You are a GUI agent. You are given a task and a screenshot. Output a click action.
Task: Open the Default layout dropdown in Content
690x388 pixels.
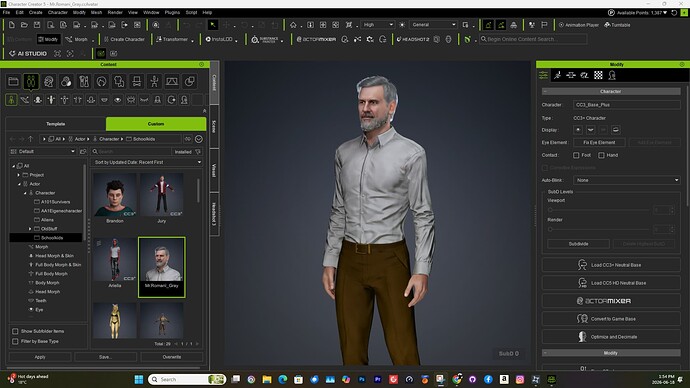43,151
